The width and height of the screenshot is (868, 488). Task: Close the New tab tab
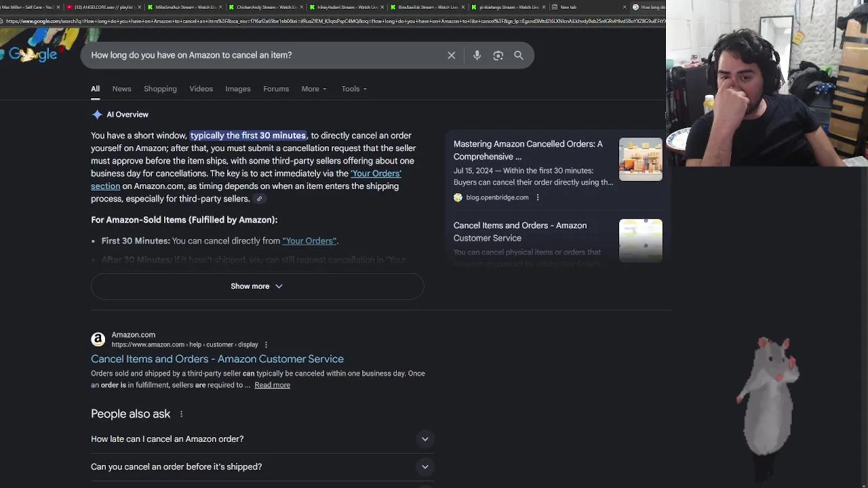coord(625,7)
